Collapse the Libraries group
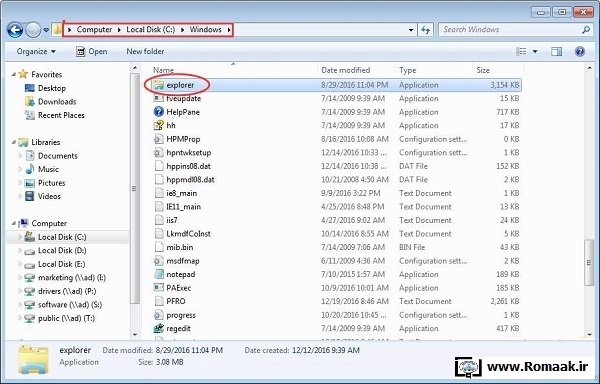 14,142
